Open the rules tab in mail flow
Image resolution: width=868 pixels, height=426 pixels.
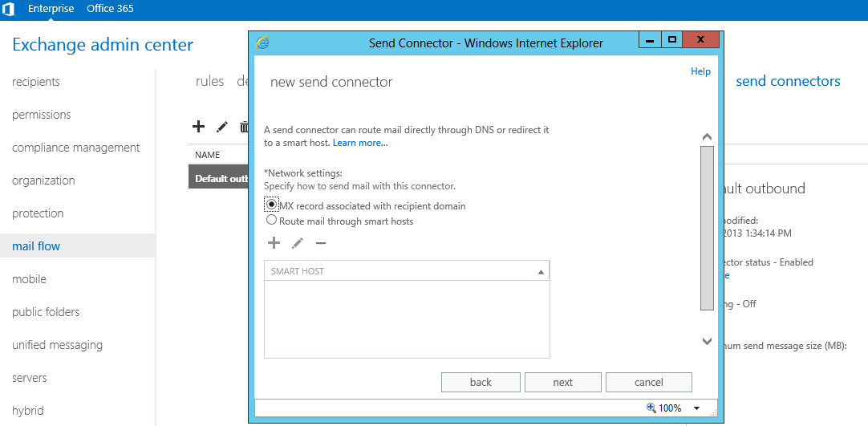tap(210, 81)
